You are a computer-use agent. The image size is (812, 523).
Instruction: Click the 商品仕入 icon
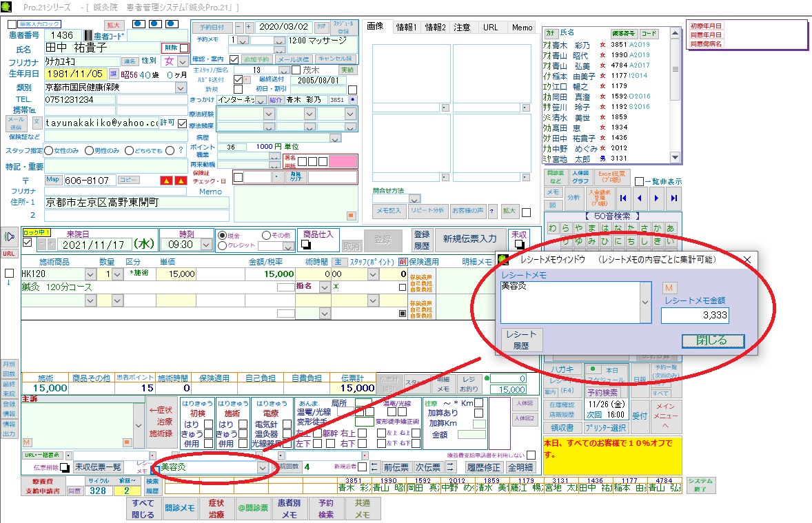306,244
